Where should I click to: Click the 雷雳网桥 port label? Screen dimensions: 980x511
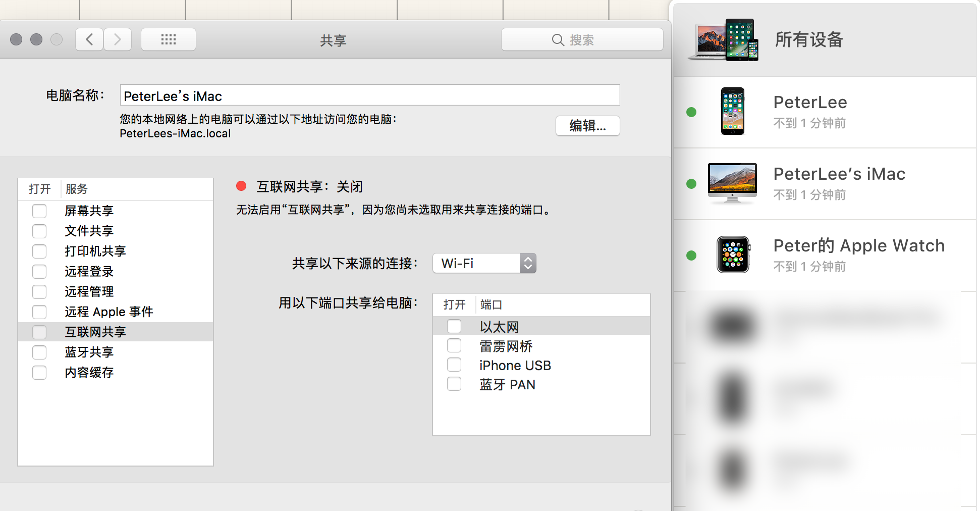pos(506,346)
